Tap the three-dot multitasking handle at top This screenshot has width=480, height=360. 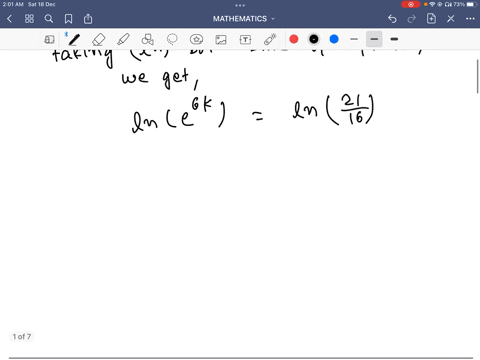tap(240, 5)
